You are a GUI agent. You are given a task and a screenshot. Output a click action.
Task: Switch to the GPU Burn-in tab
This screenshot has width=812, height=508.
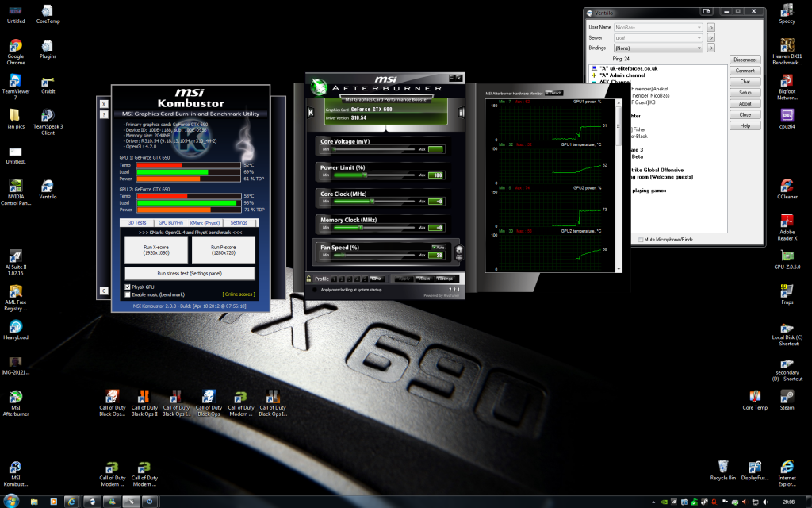coord(170,223)
